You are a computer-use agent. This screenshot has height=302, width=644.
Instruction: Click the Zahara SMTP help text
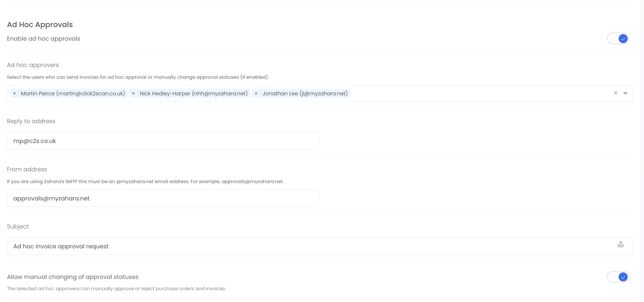pyautogui.click(x=145, y=181)
